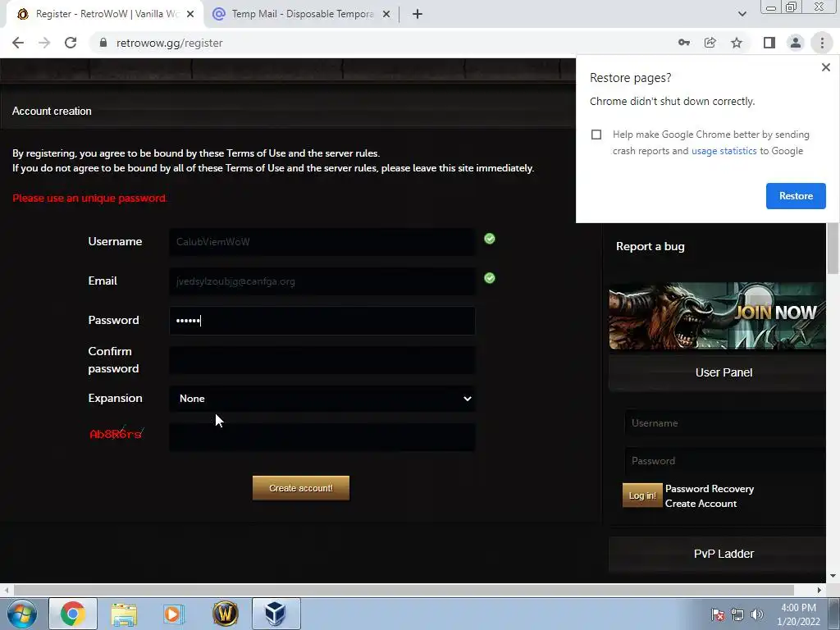Select the Register - RetroWoW tab
The image size is (840, 630).
pyautogui.click(x=104, y=14)
